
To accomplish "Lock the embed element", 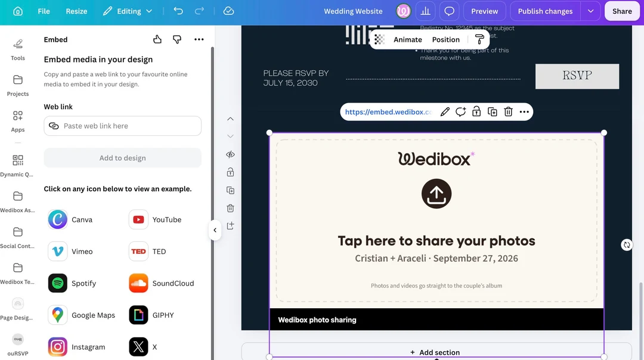I will pos(476,111).
